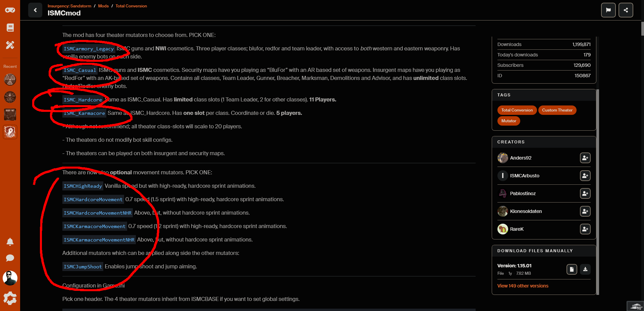Click the Mods breadcrumb
The width and height of the screenshot is (644, 311).
pyautogui.click(x=103, y=6)
